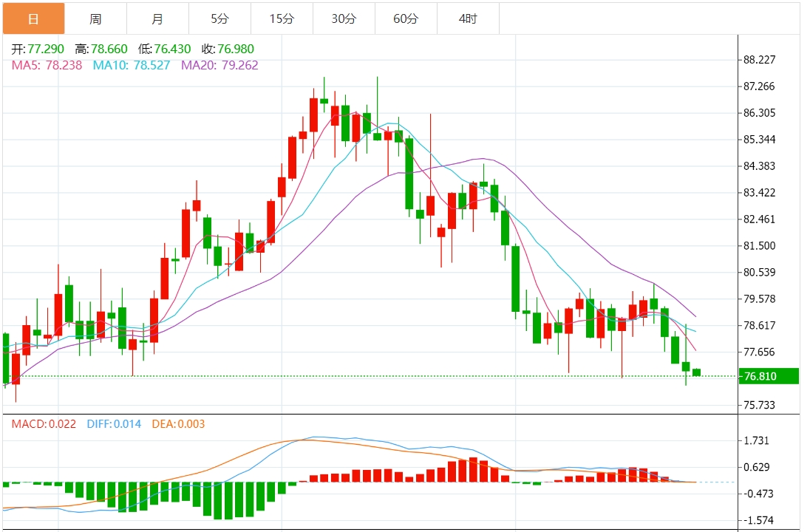Viewport: 810px width, 532px height.
Task: Click the 0.629 MACD axis label
Action: (x=757, y=468)
